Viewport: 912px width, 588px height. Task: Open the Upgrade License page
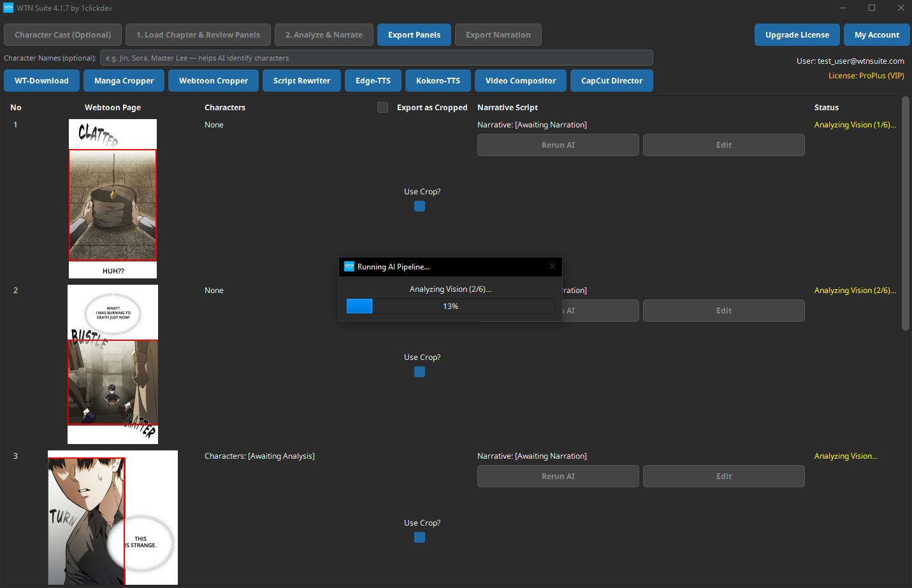[x=797, y=34]
